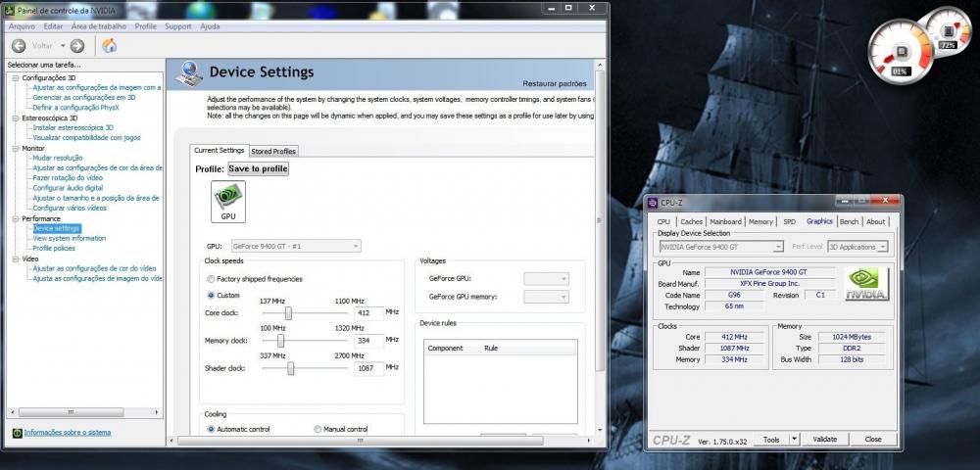Image resolution: width=980 pixels, height=470 pixels.
Task: Open the Tools dropdown arrow in CPU-Z
Action: pyautogui.click(x=794, y=440)
